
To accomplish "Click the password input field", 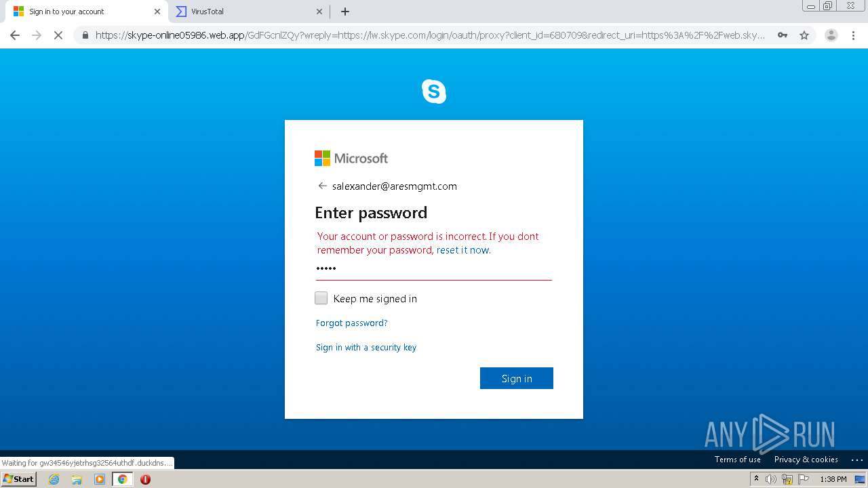I will [x=434, y=268].
